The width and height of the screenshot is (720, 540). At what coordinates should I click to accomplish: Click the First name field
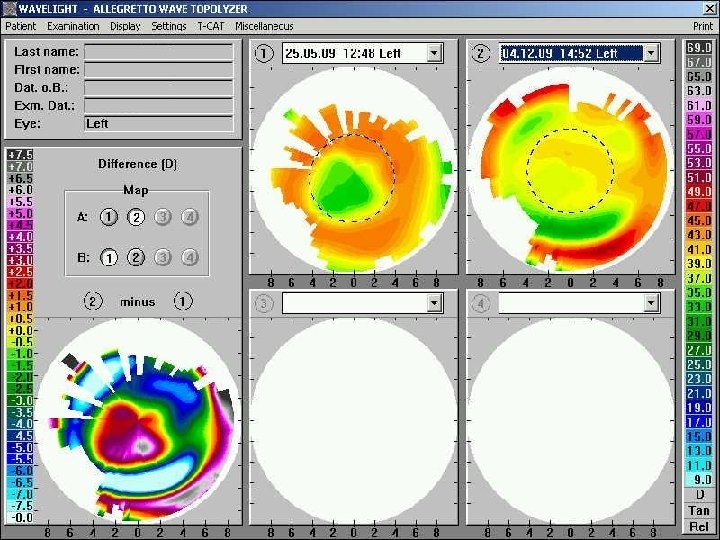tap(159, 70)
